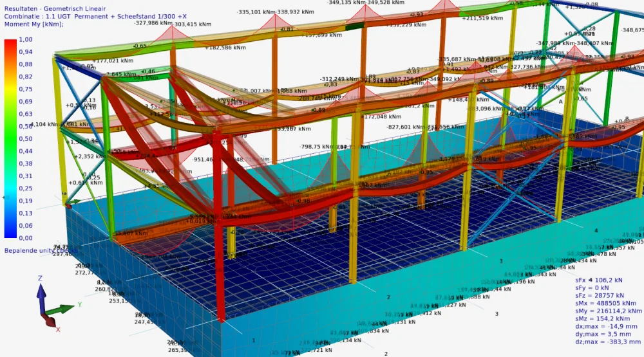Select legend value 0,31

coord(26,176)
